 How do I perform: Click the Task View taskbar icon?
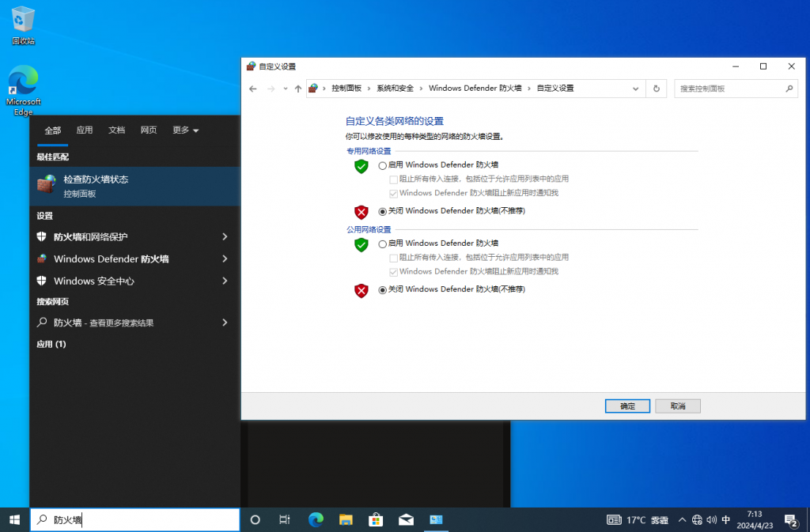pyautogui.click(x=285, y=519)
